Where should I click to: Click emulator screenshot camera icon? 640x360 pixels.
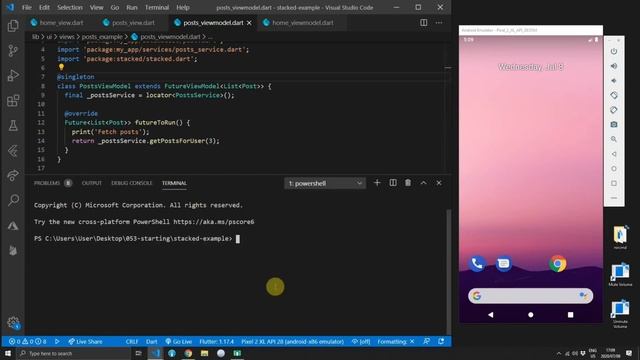[x=614, y=124]
